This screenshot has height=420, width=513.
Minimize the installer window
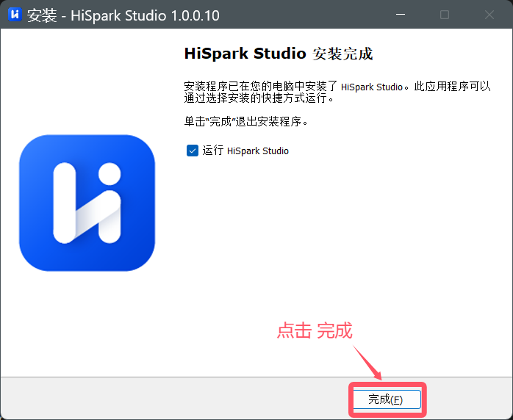click(401, 15)
